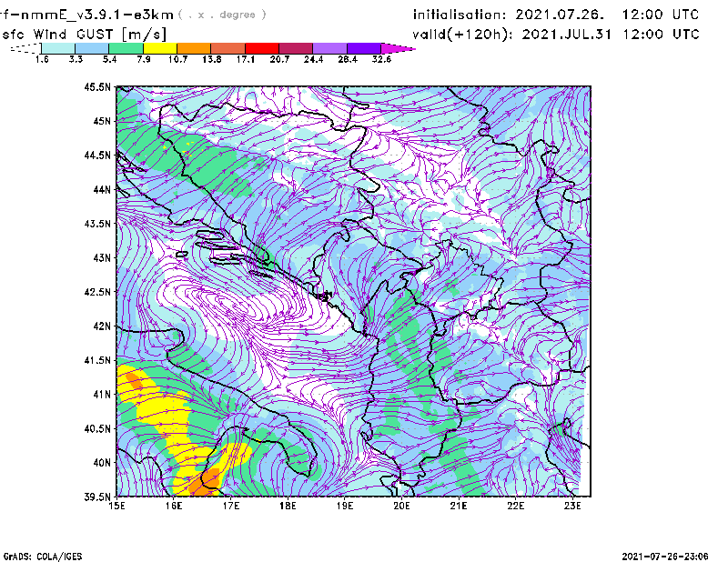
Task: Click the sfc Wind GUST [m/s] title
Action: pos(84,35)
